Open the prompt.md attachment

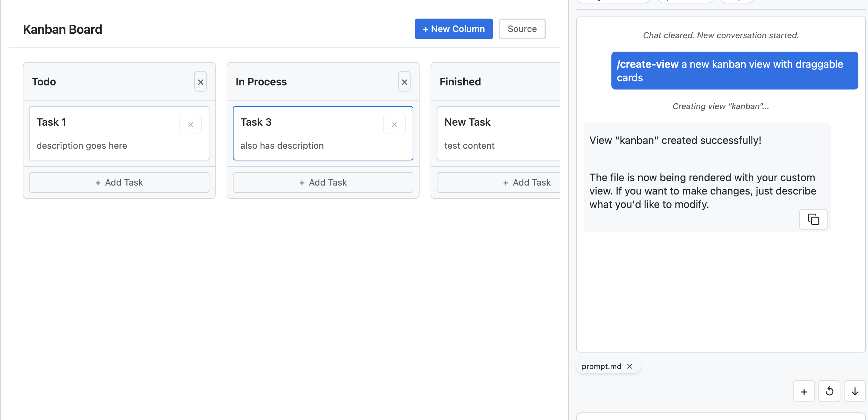click(x=601, y=366)
